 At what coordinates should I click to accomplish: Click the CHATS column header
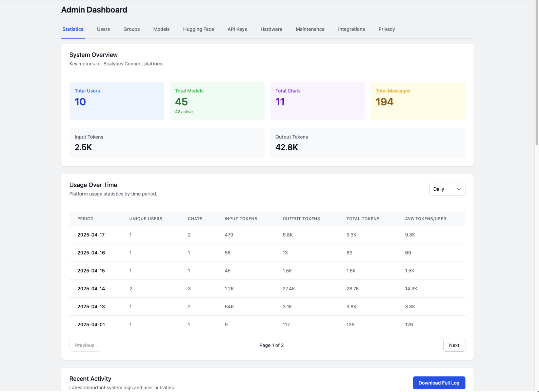click(x=195, y=219)
